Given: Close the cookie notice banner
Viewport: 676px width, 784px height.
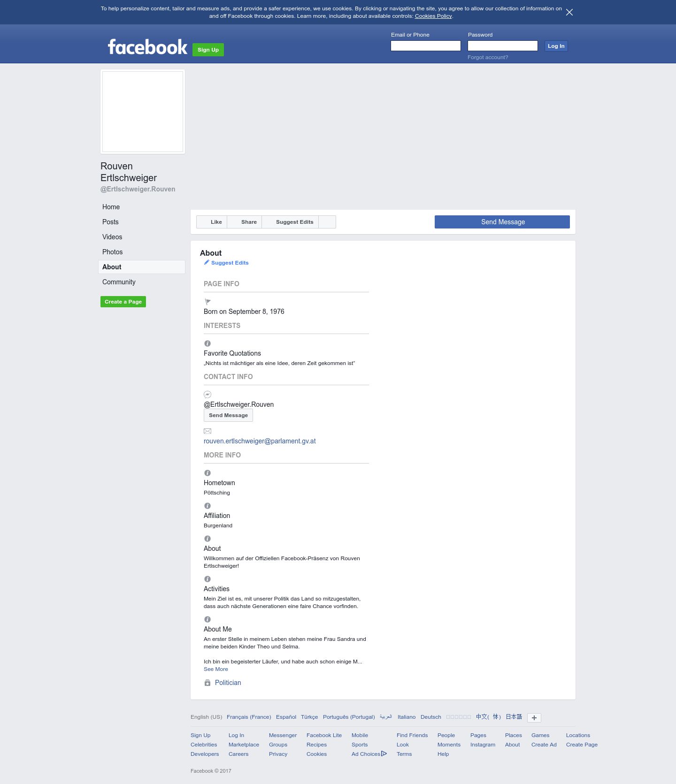Looking at the screenshot, I should (569, 12).
